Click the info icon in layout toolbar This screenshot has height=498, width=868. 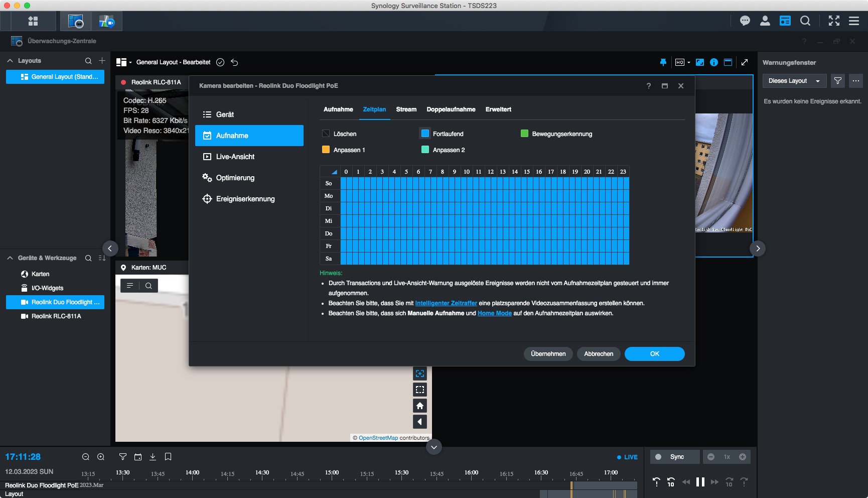[x=713, y=62]
